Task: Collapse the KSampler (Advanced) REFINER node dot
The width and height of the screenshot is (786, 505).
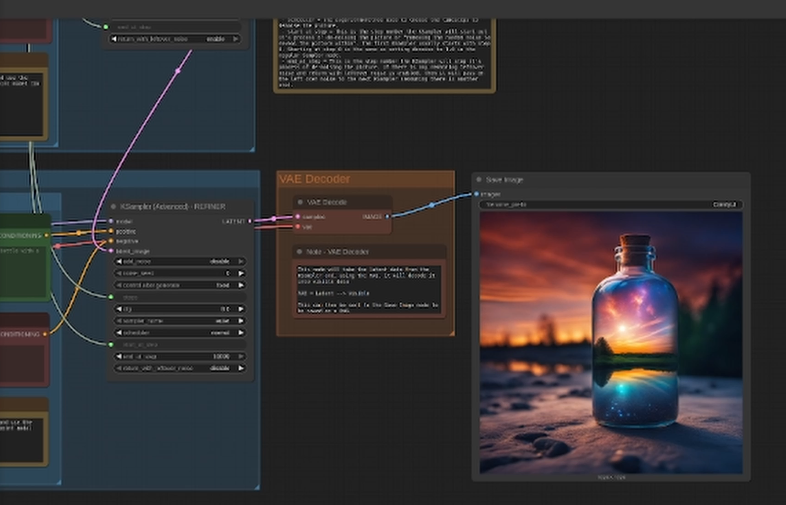Action: pos(113,206)
